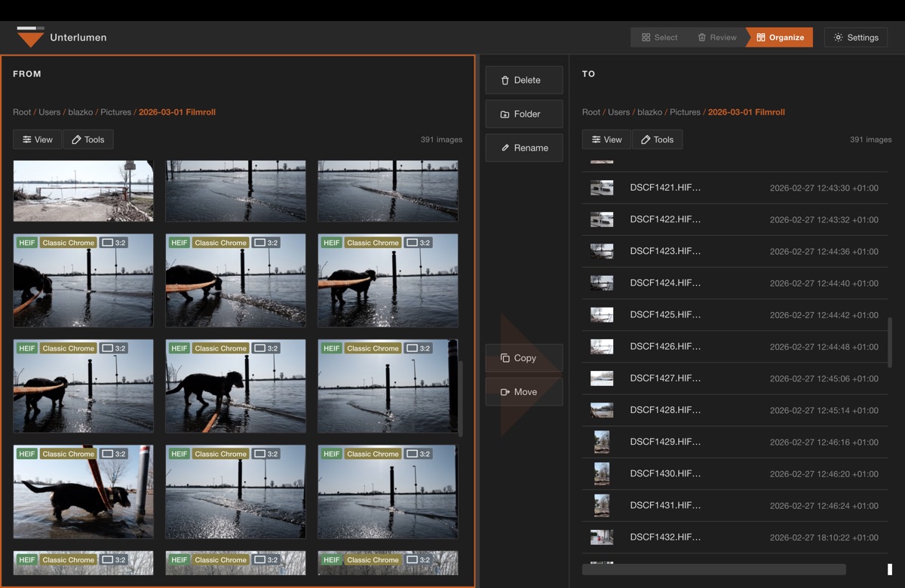Click the Unterlumen logo icon
Screen dimensions: 905x588
30,37
